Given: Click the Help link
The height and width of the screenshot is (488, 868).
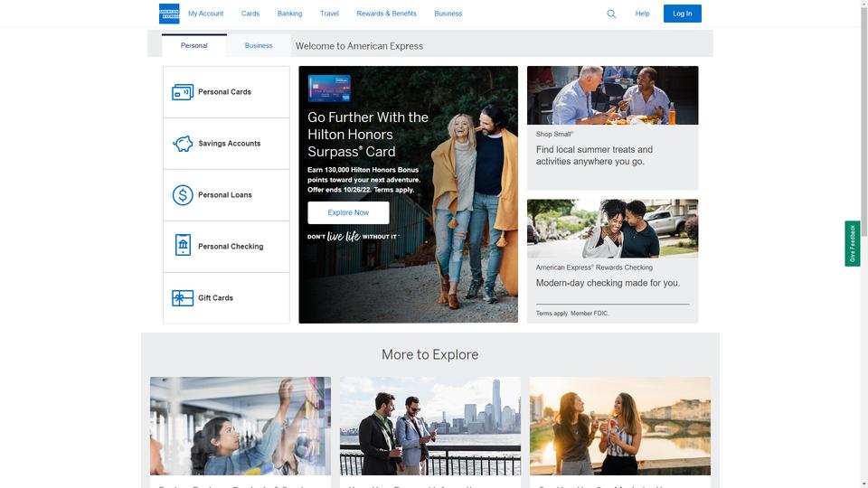Looking at the screenshot, I should point(642,14).
